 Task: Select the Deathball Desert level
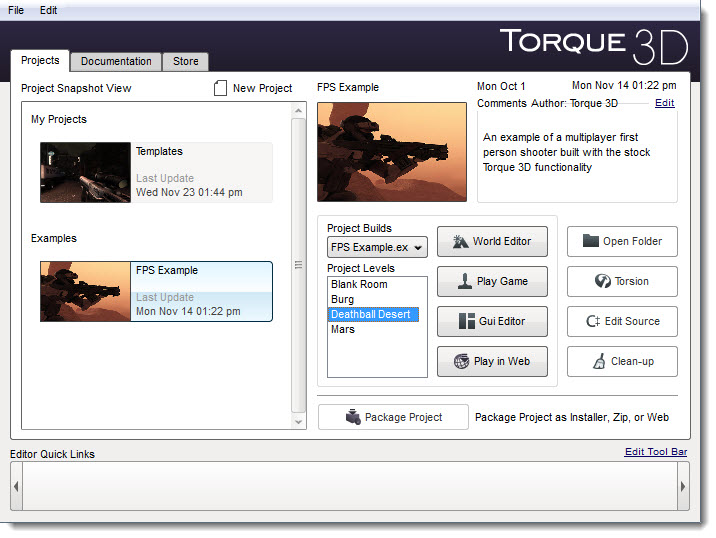pyautogui.click(x=371, y=314)
